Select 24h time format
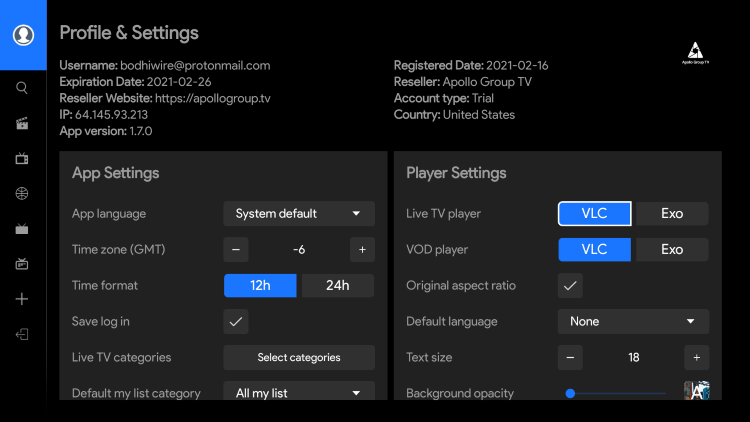The height and width of the screenshot is (422, 750). [338, 286]
